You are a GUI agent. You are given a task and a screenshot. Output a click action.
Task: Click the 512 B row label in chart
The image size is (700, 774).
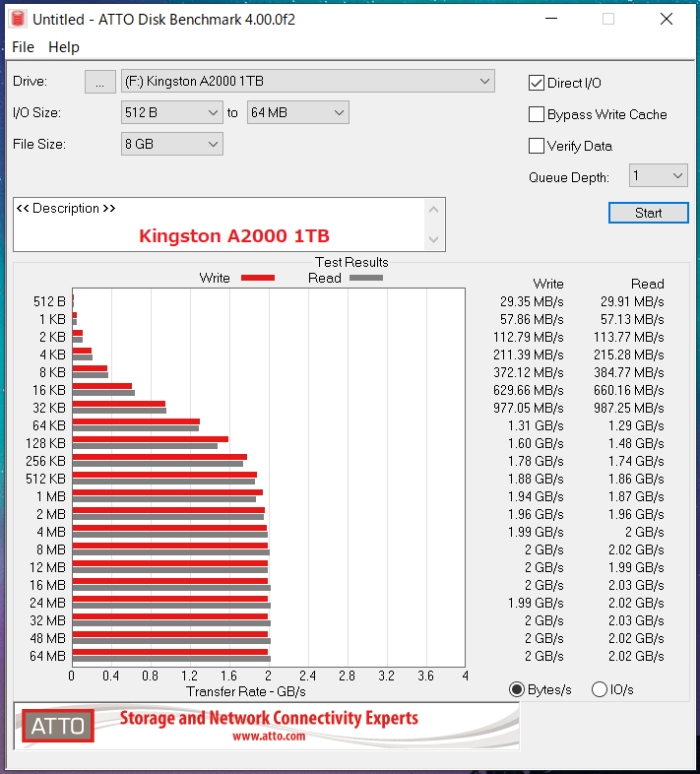49,301
